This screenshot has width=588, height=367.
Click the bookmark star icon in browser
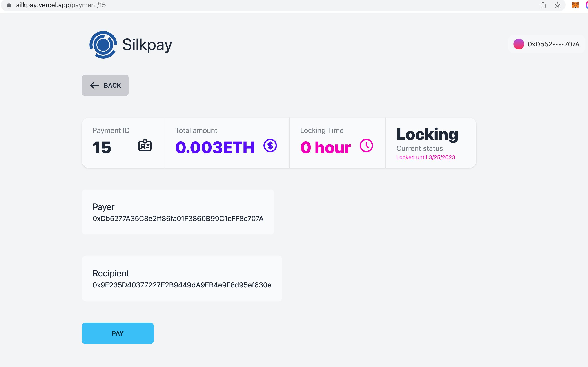pos(558,6)
